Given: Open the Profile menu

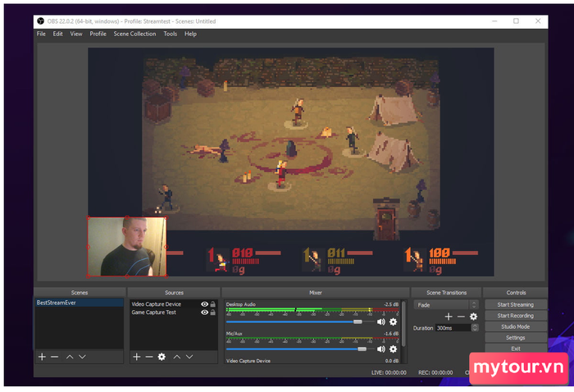Looking at the screenshot, I should click(98, 34).
